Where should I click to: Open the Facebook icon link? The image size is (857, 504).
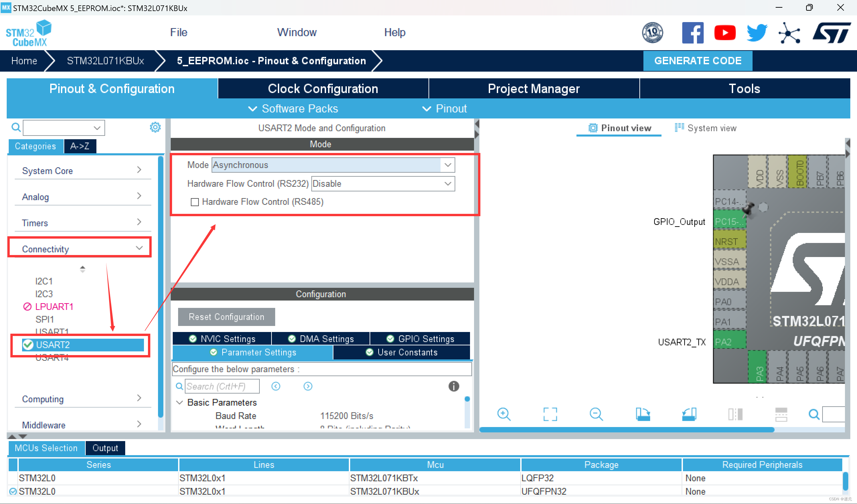(692, 33)
